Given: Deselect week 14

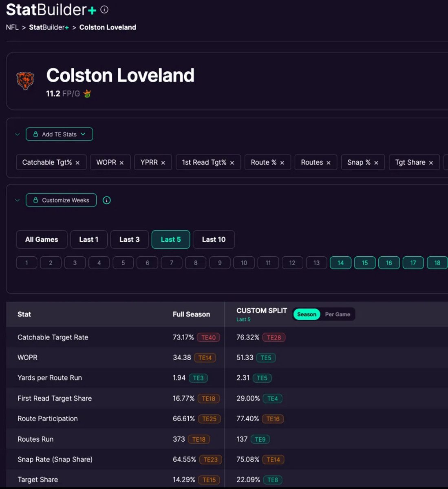Looking at the screenshot, I should pyautogui.click(x=340, y=263).
